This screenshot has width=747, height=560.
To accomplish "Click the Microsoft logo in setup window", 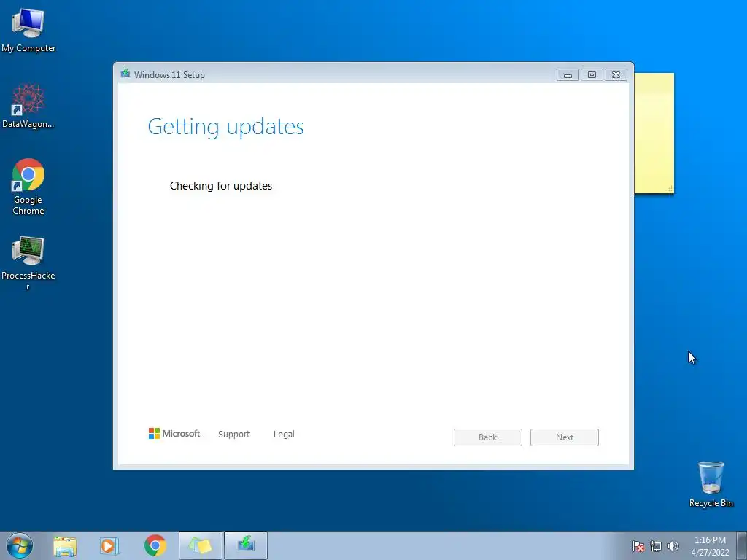I will coord(174,434).
